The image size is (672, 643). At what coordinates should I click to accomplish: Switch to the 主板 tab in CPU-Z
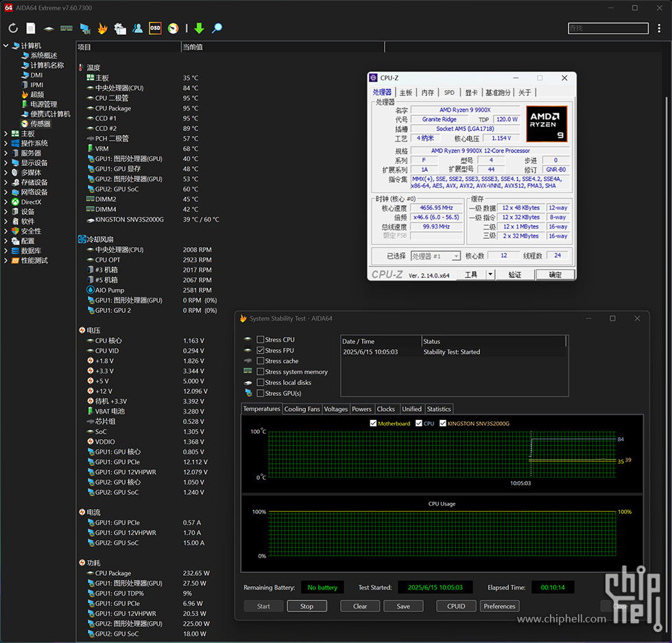coord(405,93)
